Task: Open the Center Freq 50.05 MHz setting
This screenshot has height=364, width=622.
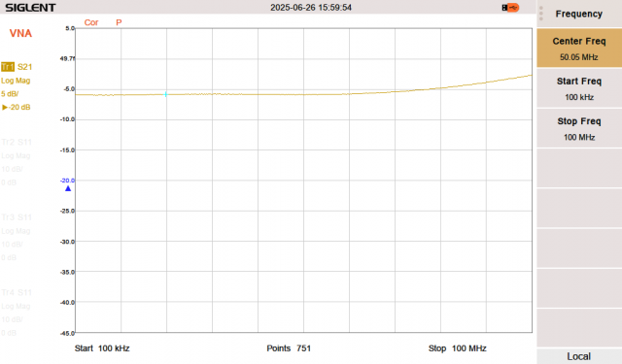Action: tap(579, 49)
